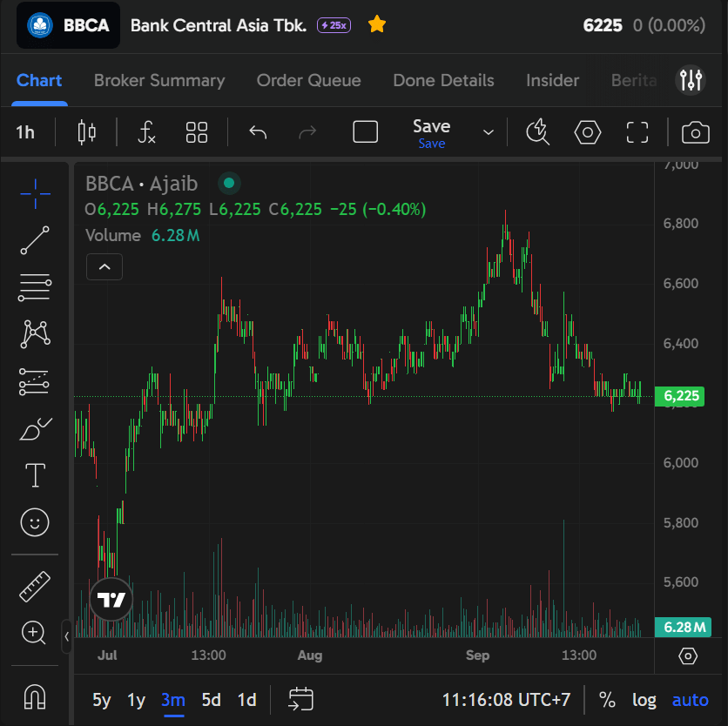728x726 pixels.
Task: Open the timezone menu at 11:16:08 UTC+7
Action: click(x=506, y=700)
